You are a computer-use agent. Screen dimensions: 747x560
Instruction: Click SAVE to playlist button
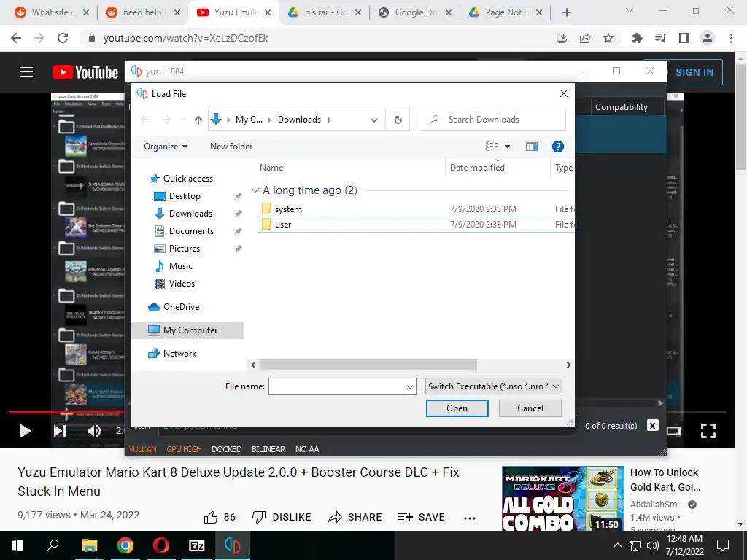click(421, 518)
